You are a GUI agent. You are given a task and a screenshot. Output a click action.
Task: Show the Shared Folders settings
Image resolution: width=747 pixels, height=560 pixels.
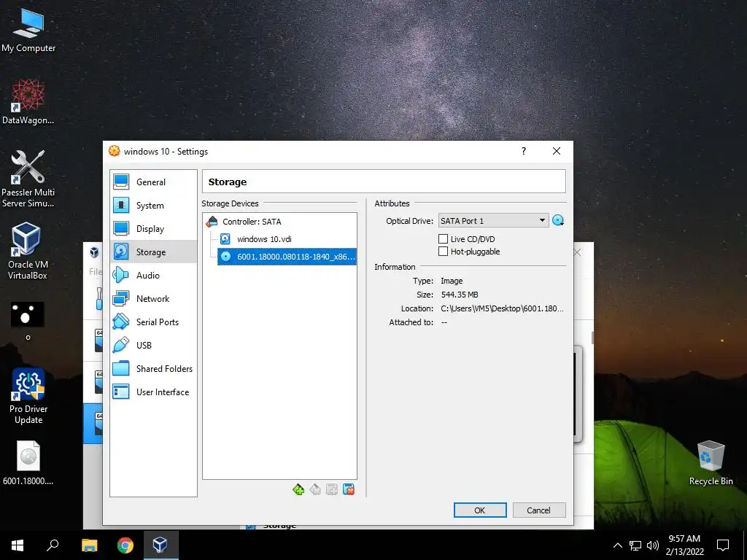click(x=153, y=368)
